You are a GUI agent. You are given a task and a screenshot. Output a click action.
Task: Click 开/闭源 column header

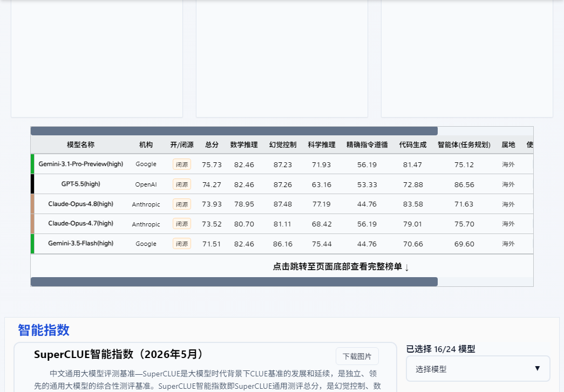coord(182,145)
